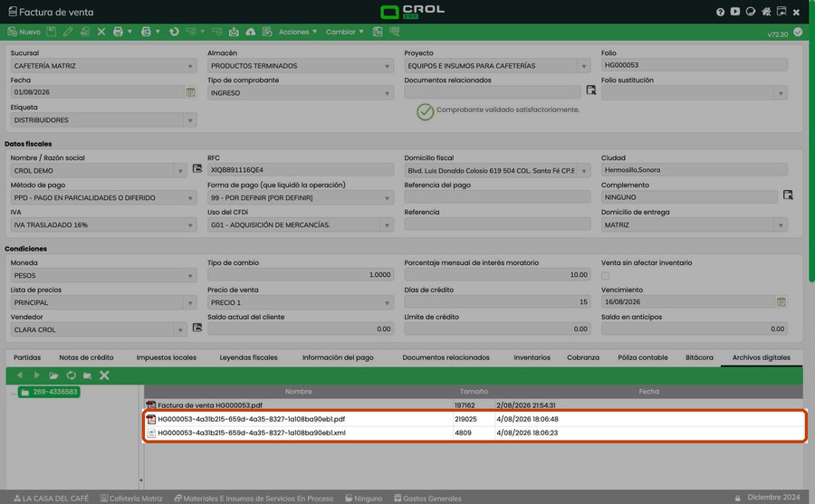
Task: Open the printer icon's dropdown arrow
Action: pos(129,32)
